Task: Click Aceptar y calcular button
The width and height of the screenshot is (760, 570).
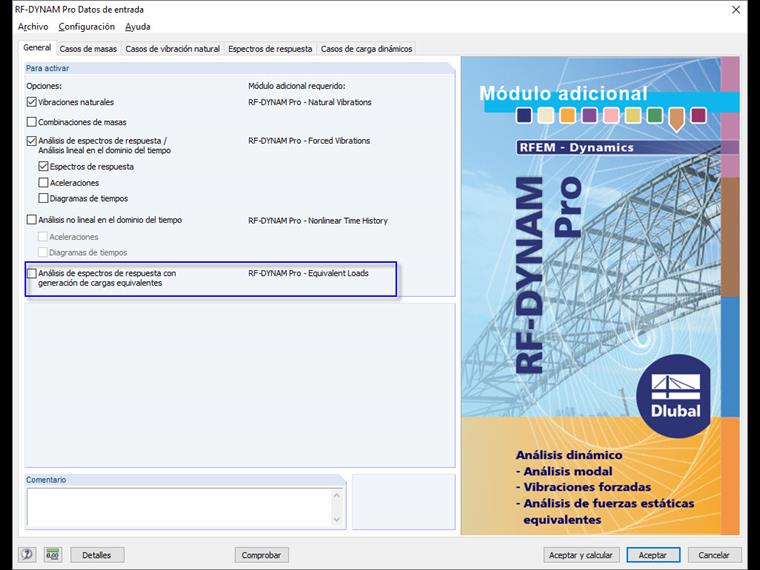Action: (x=581, y=555)
